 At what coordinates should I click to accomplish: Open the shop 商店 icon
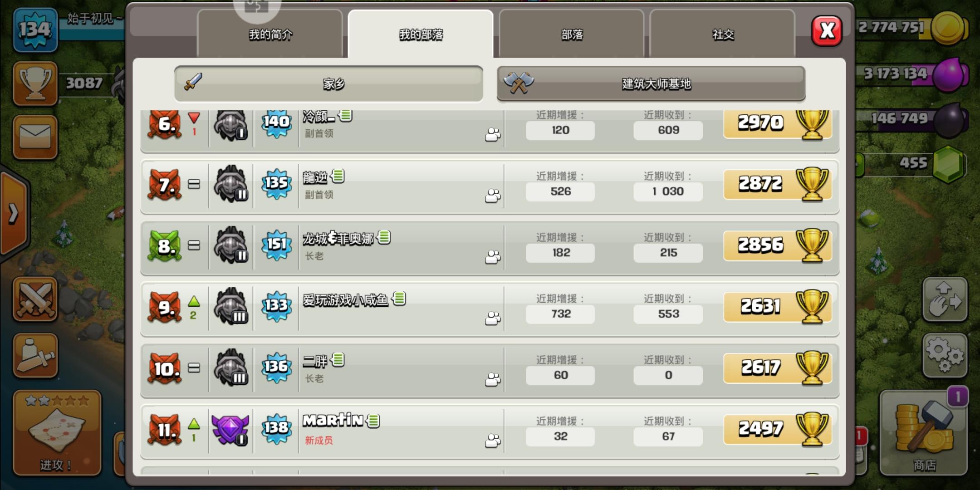(924, 433)
